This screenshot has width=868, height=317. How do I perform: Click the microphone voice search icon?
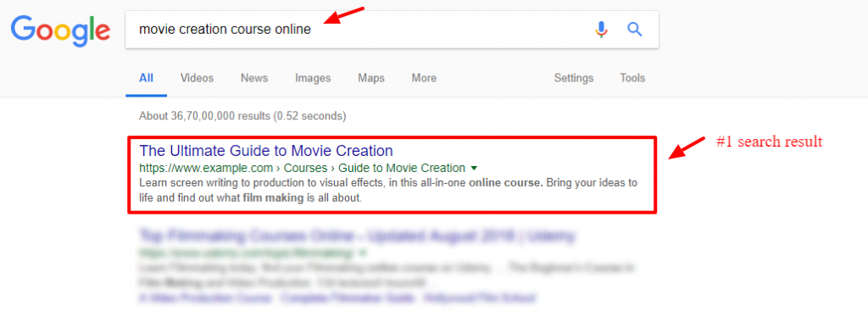[601, 30]
